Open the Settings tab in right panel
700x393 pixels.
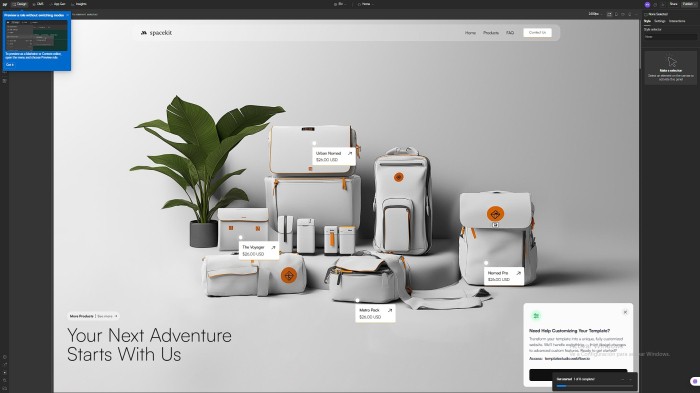(x=660, y=21)
